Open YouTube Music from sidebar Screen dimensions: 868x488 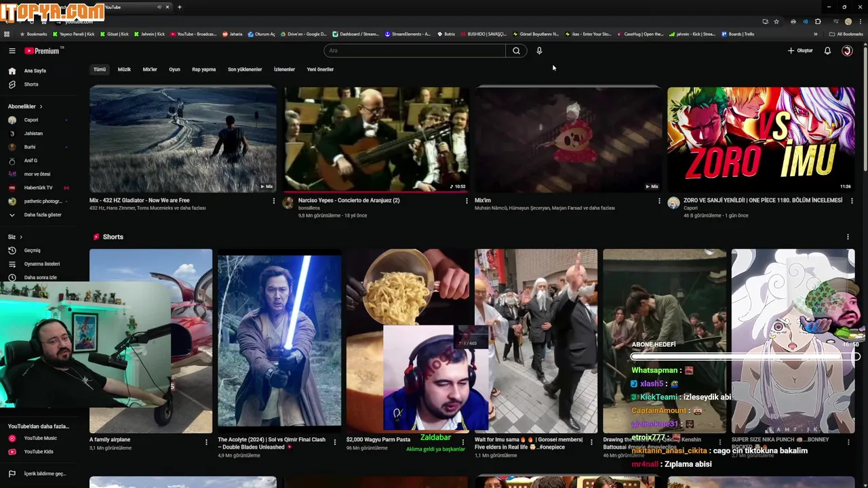pyautogui.click(x=40, y=439)
